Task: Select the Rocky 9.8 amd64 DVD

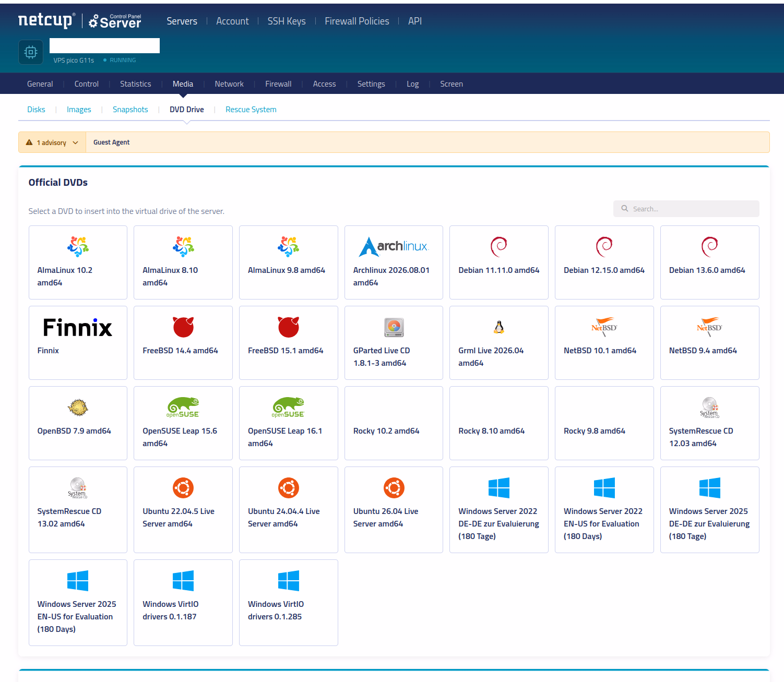Action: pyautogui.click(x=604, y=423)
